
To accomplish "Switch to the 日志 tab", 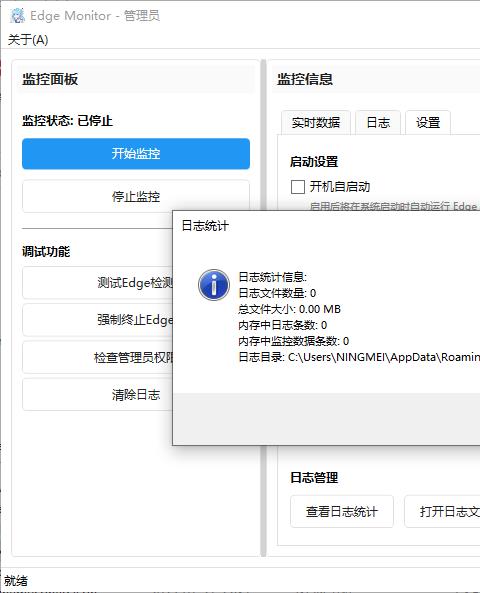I will (x=378, y=123).
